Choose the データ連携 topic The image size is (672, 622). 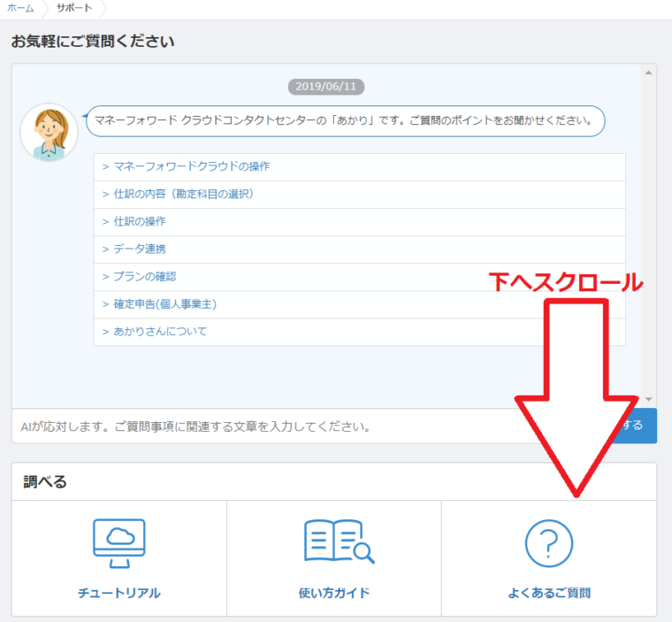coord(360,250)
